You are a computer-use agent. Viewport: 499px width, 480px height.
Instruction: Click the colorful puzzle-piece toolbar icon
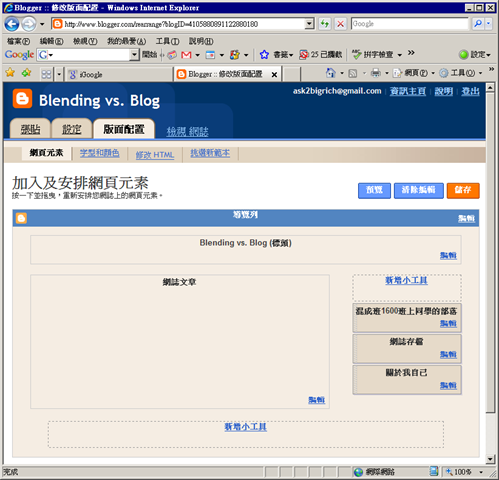235,55
